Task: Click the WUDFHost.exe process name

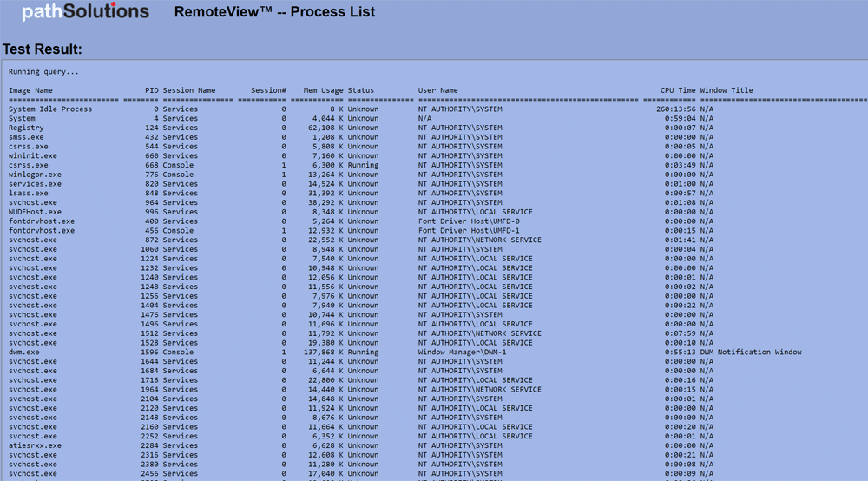Action: click(x=35, y=212)
